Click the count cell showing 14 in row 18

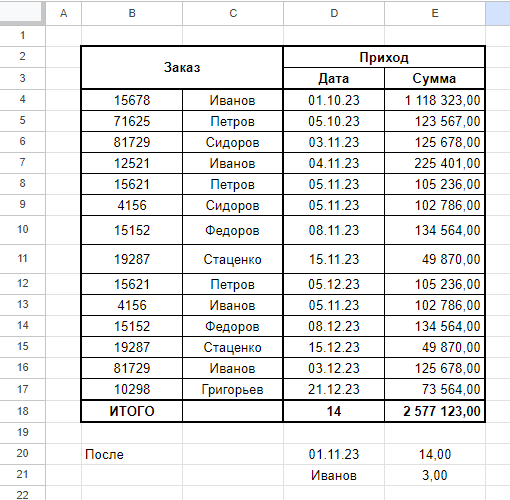tap(334, 411)
